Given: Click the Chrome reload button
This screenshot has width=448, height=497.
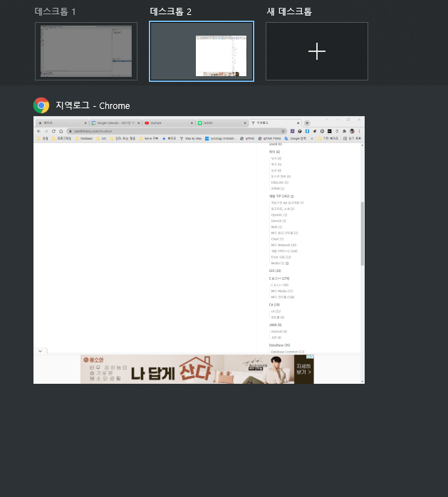Looking at the screenshot, I should (x=53, y=131).
